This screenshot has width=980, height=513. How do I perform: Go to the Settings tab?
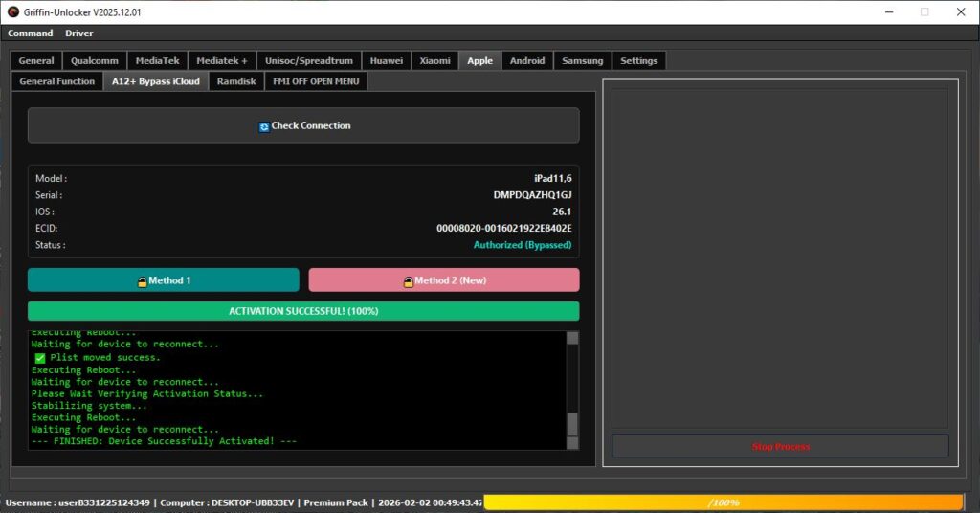click(x=638, y=60)
